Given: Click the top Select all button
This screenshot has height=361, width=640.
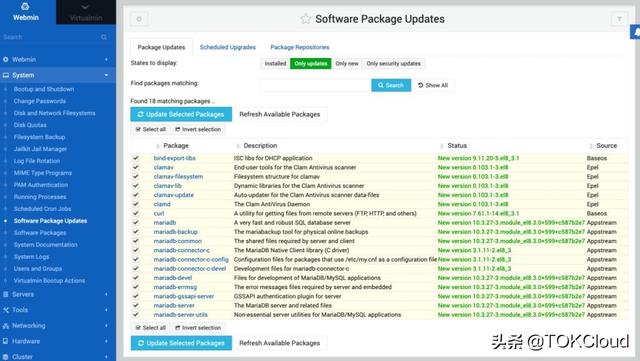Looking at the screenshot, I should pos(151,129).
